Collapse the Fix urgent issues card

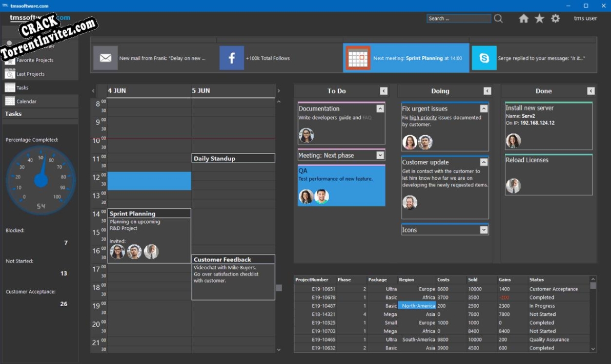pyautogui.click(x=483, y=109)
